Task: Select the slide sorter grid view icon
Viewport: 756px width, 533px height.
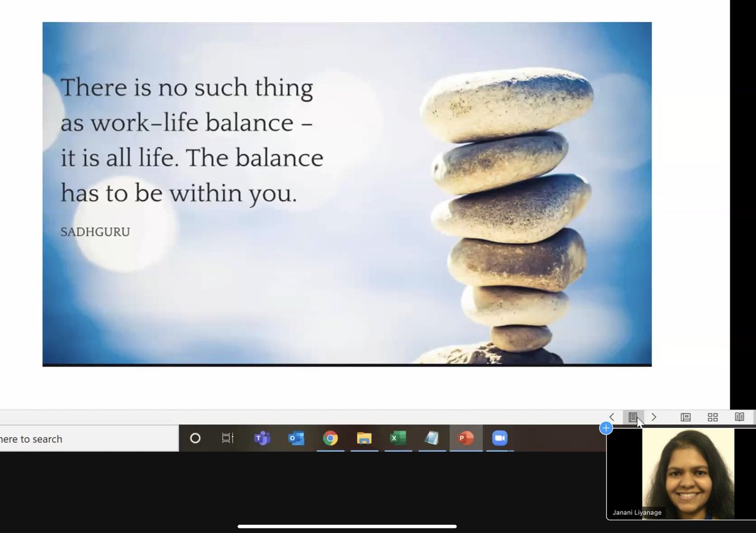Action: point(713,417)
